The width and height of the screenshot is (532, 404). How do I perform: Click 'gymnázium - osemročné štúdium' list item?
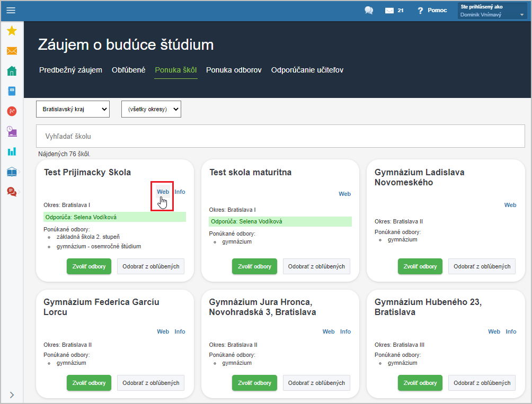click(99, 246)
